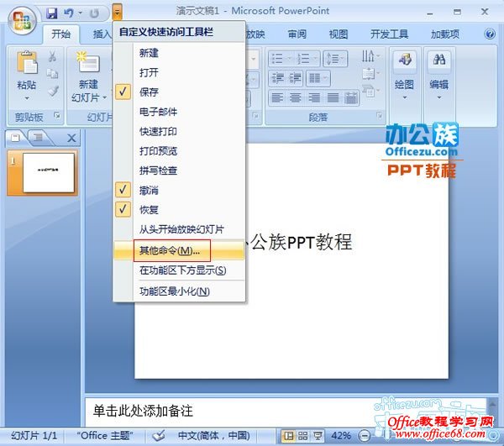Click the New Slide icon

click(88, 61)
